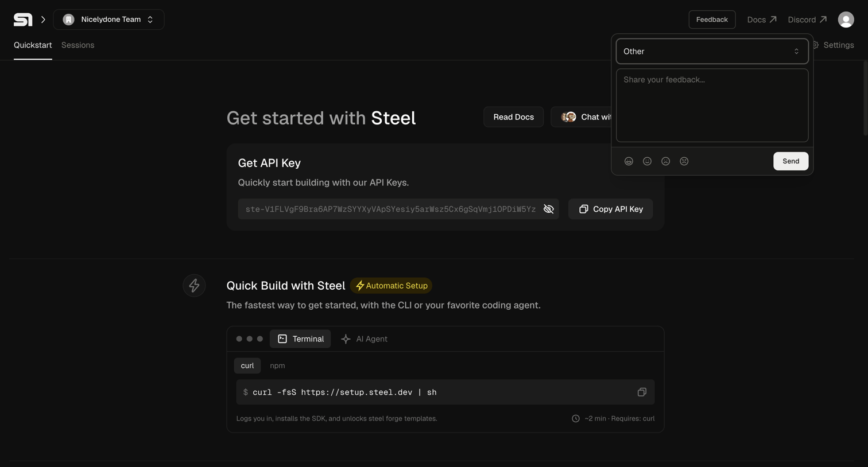Select the curl command option

(x=247, y=365)
